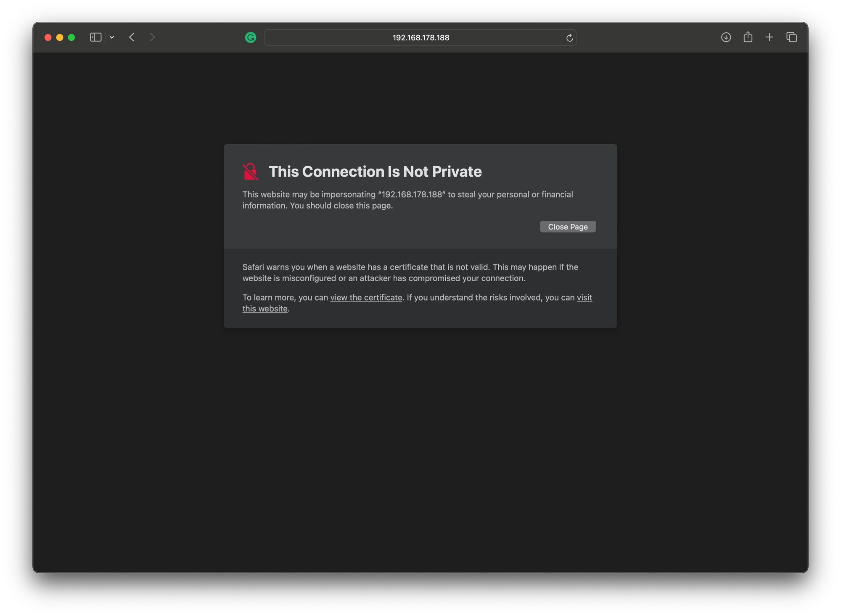This screenshot has height=616, width=841.
Task: Enter full screen with the green button
Action: (71, 37)
